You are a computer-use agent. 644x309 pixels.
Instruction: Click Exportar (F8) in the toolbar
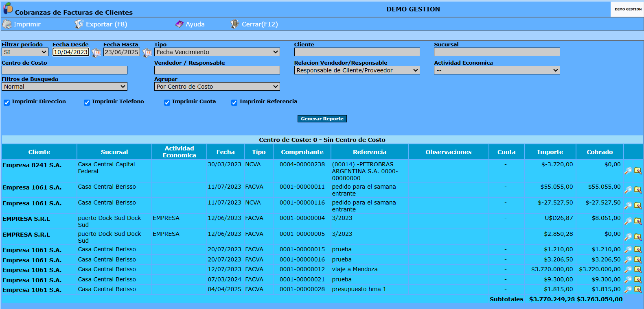coord(101,24)
